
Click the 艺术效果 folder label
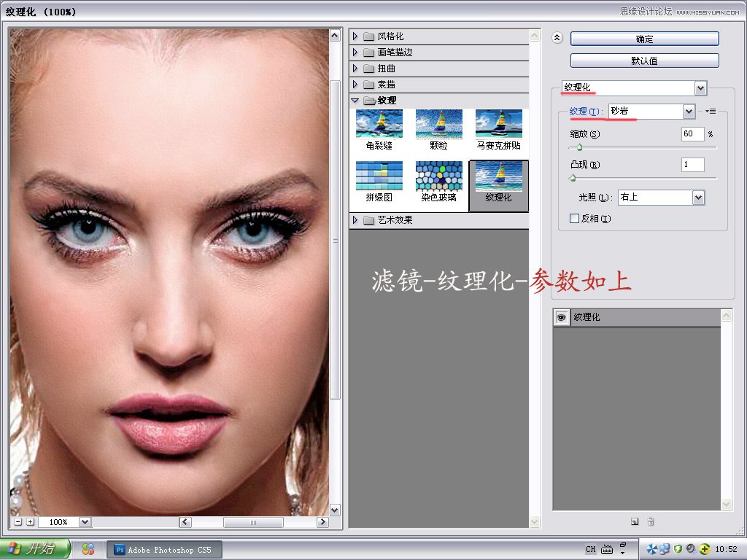click(x=395, y=220)
